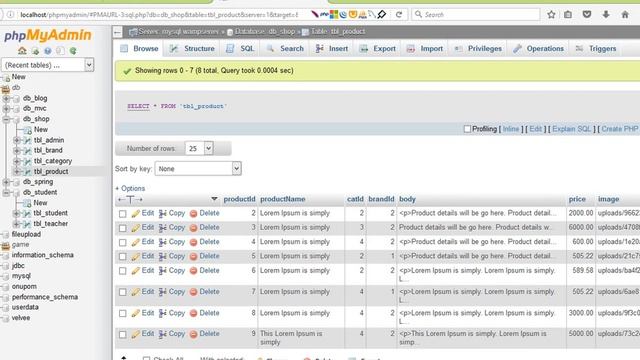Collapse navigation panel arrow button
The height and width of the screenshot is (360, 640).
tap(118, 32)
